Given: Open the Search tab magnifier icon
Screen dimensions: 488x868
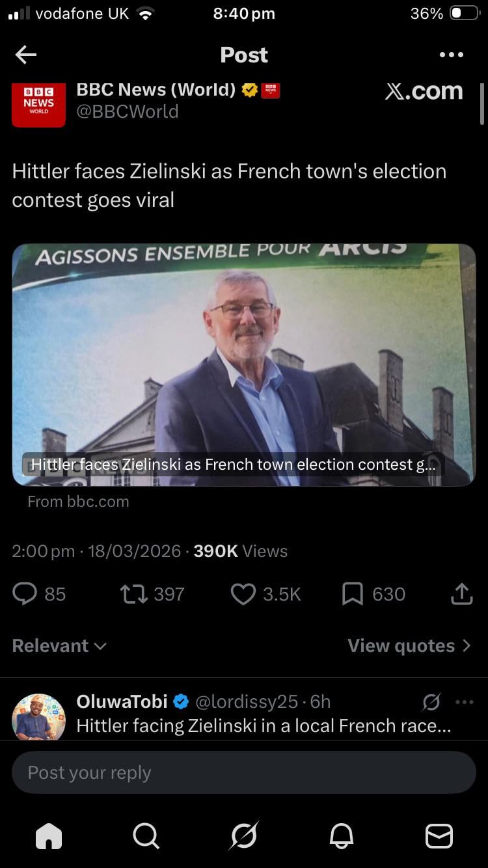Looking at the screenshot, I should click(x=146, y=835).
